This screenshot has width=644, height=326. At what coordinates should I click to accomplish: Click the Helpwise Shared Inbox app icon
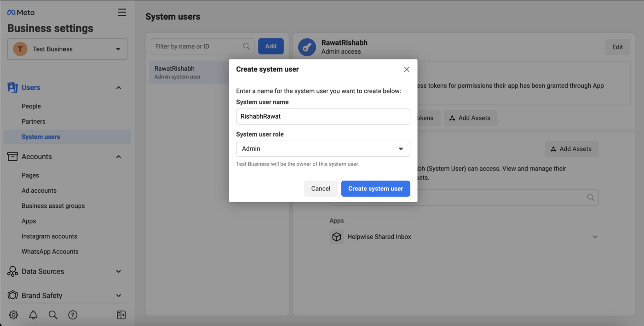[x=337, y=237]
